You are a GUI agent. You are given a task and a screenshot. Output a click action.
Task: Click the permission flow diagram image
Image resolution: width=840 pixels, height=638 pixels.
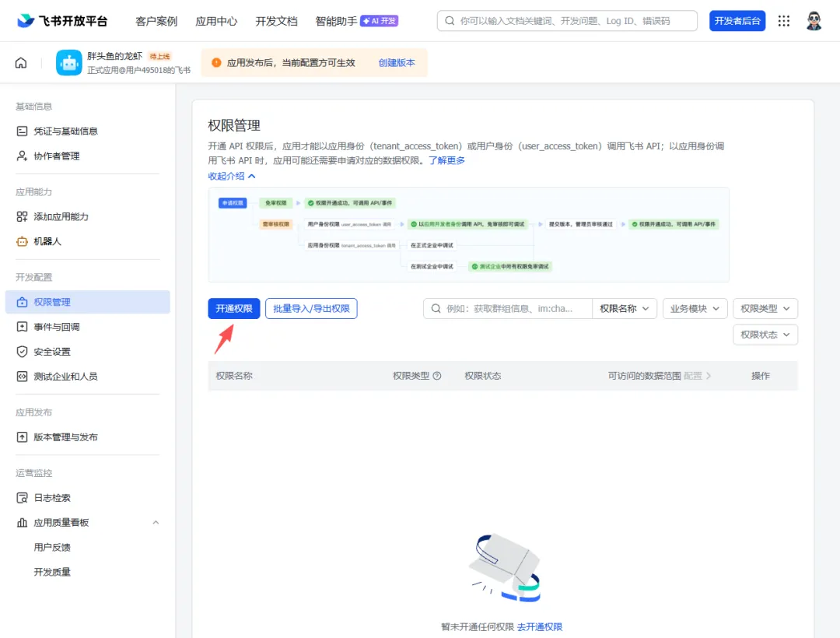pos(468,235)
